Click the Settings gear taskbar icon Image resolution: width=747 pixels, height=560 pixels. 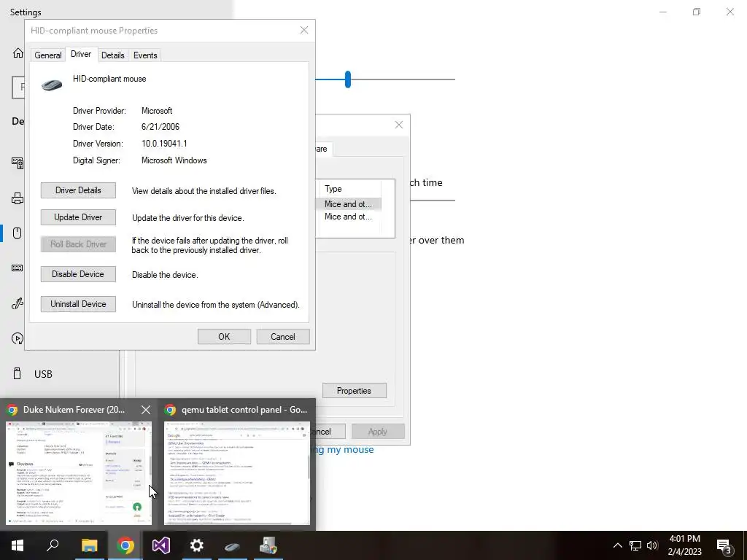click(x=197, y=545)
